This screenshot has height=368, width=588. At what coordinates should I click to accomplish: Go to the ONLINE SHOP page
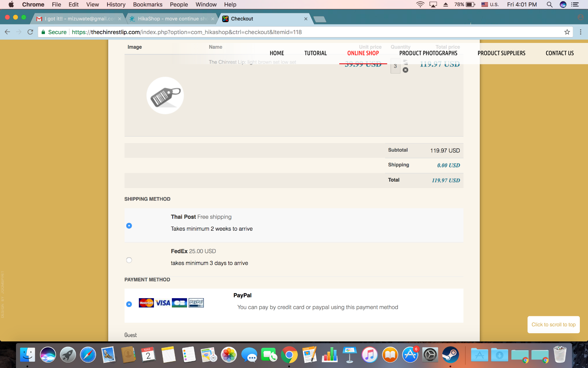[x=363, y=53]
